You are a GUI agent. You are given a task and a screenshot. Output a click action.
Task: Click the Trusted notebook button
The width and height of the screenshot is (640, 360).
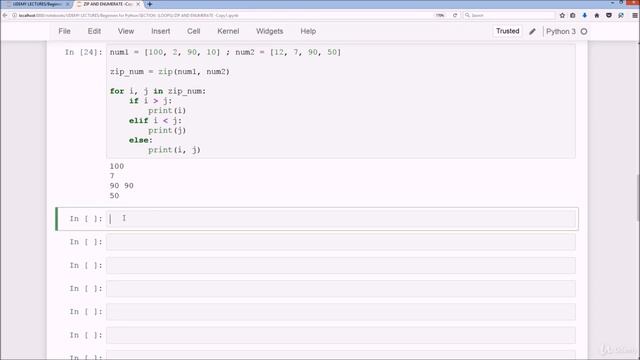point(507,31)
